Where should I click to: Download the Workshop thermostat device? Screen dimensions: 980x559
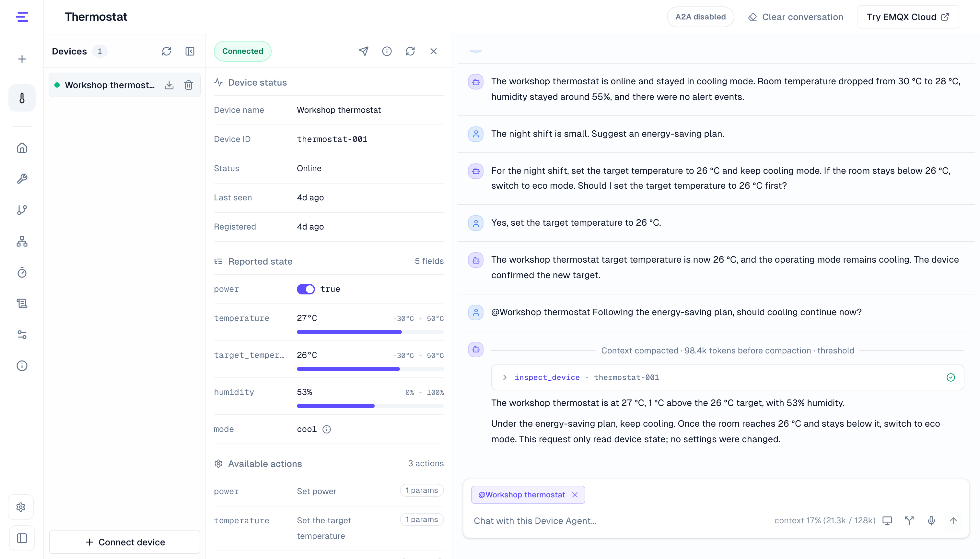coord(169,85)
